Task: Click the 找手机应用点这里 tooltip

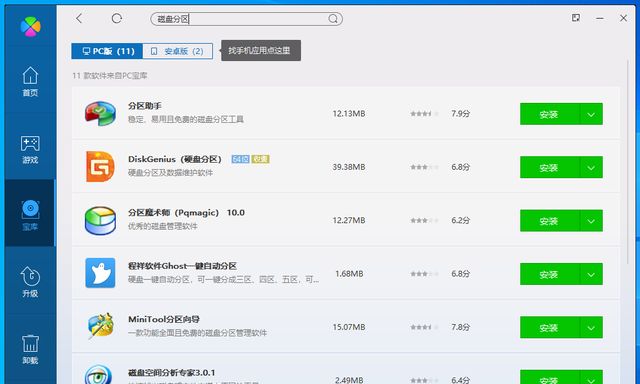Action: [x=261, y=51]
